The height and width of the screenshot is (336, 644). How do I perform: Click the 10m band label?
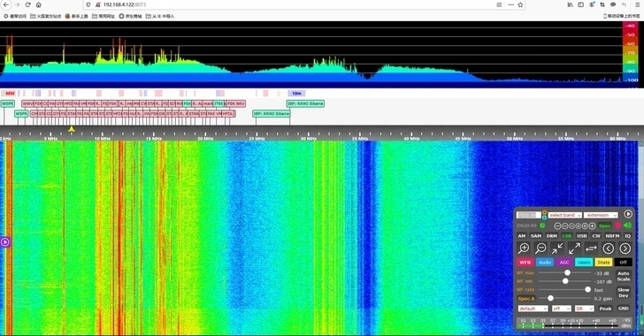coord(296,93)
